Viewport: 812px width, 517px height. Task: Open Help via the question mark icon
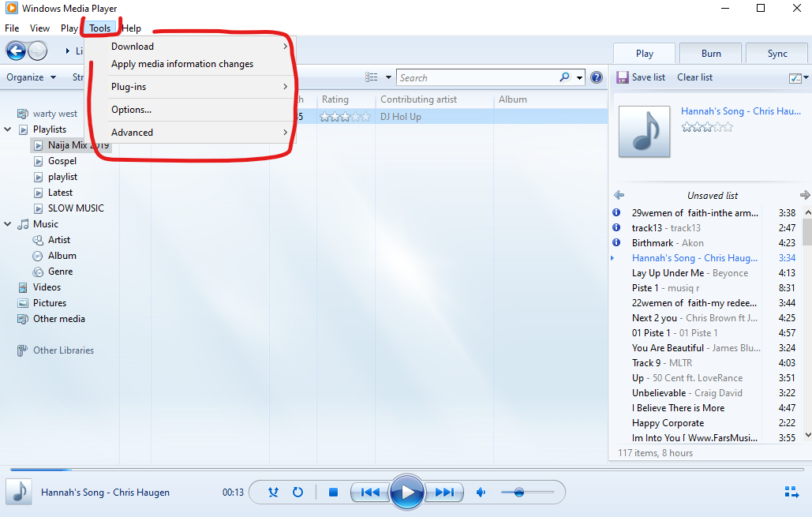click(597, 77)
